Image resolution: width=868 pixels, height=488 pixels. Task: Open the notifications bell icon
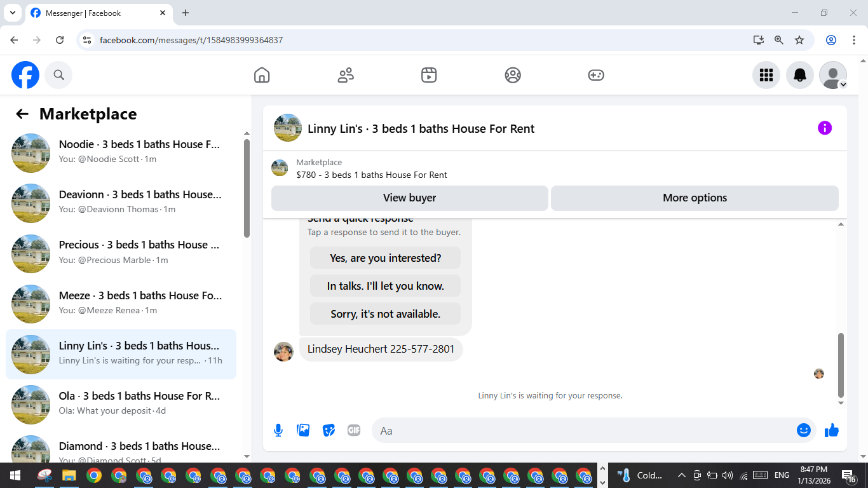(x=800, y=75)
